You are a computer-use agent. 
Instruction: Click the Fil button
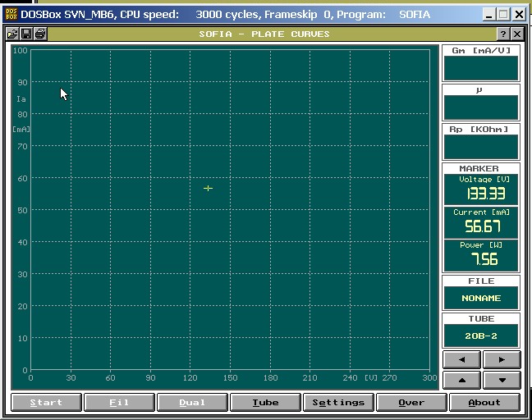[x=120, y=402]
